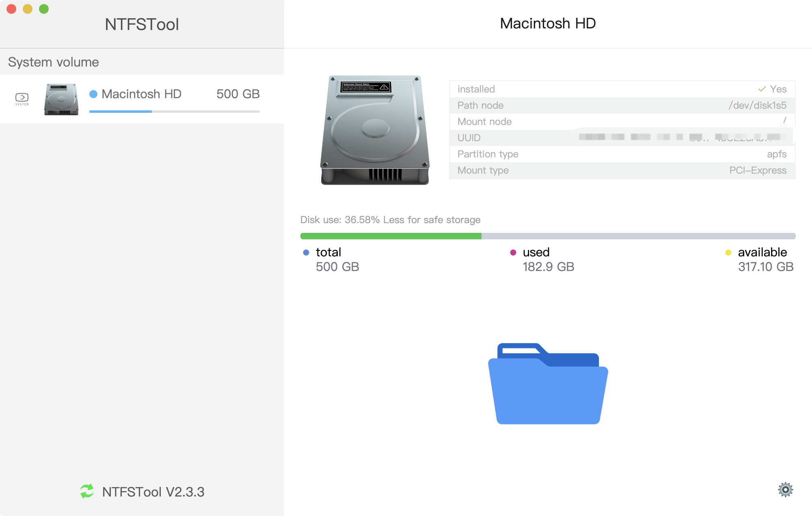Click the Mount type PCI-Express row
Image resolution: width=812 pixels, height=516 pixels.
(x=622, y=170)
